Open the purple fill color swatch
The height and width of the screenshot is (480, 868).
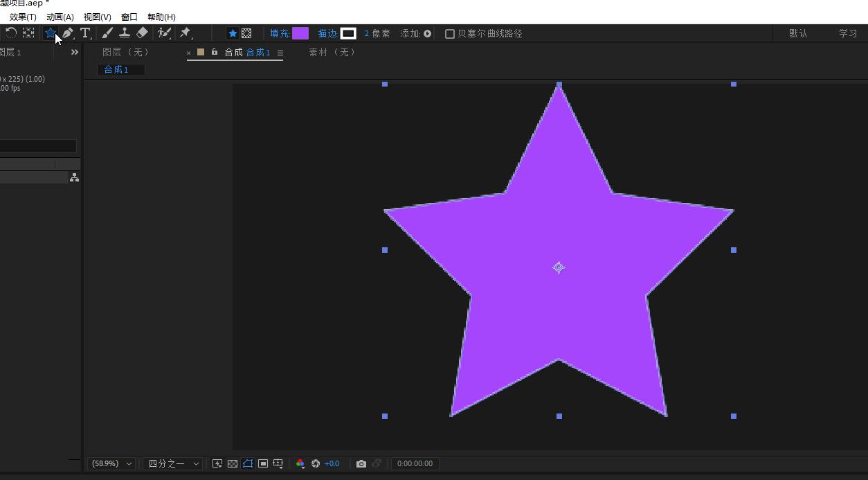coord(300,33)
